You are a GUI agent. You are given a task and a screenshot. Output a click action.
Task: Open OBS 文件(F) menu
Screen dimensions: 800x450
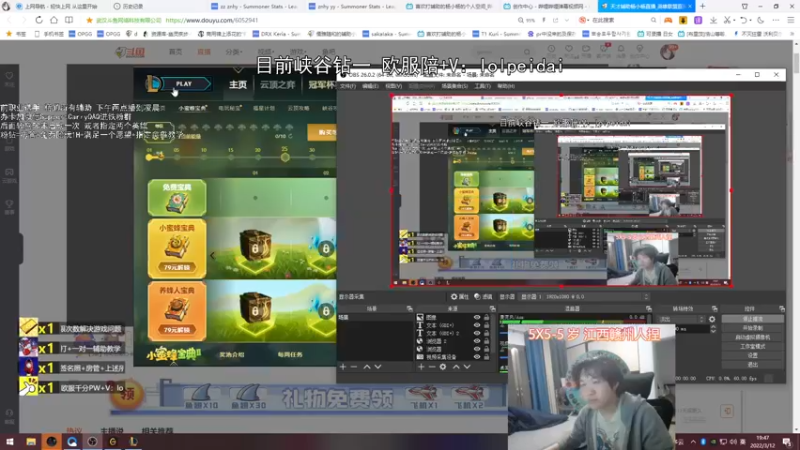pyautogui.click(x=348, y=86)
